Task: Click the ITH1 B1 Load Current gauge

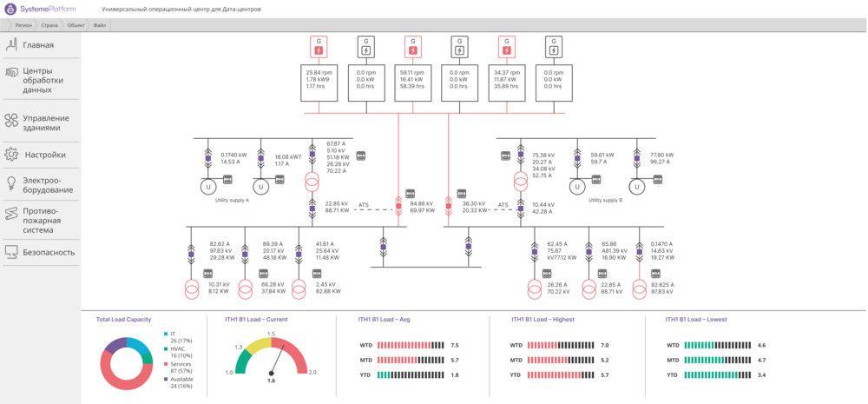Action: [271, 356]
